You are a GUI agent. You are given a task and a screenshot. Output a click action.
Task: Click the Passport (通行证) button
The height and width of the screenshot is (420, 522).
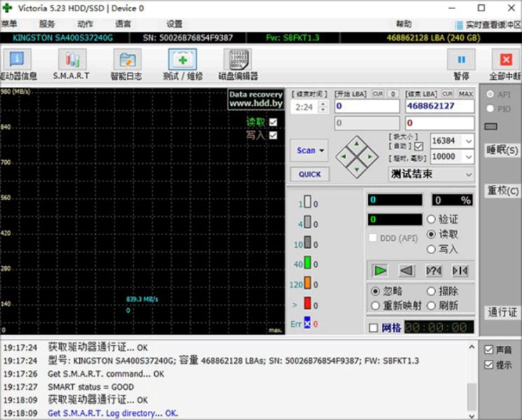pyautogui.click(x=502, y=312)
